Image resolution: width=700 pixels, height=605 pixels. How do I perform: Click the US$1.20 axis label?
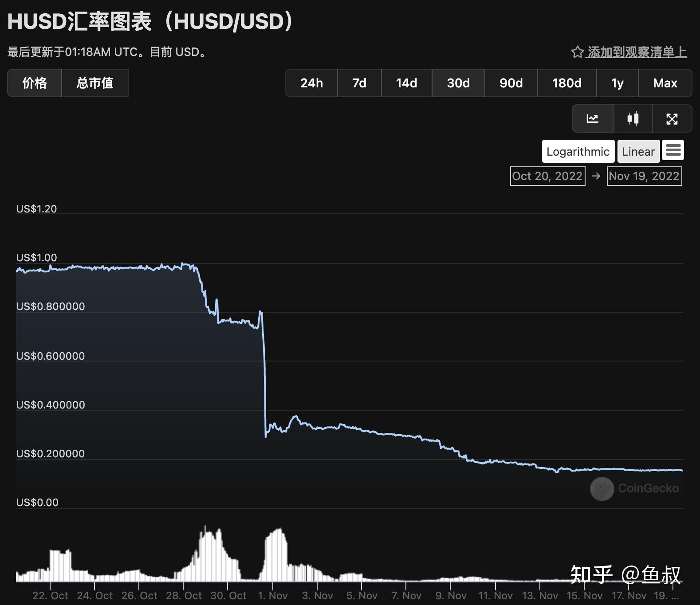(36, 209)
